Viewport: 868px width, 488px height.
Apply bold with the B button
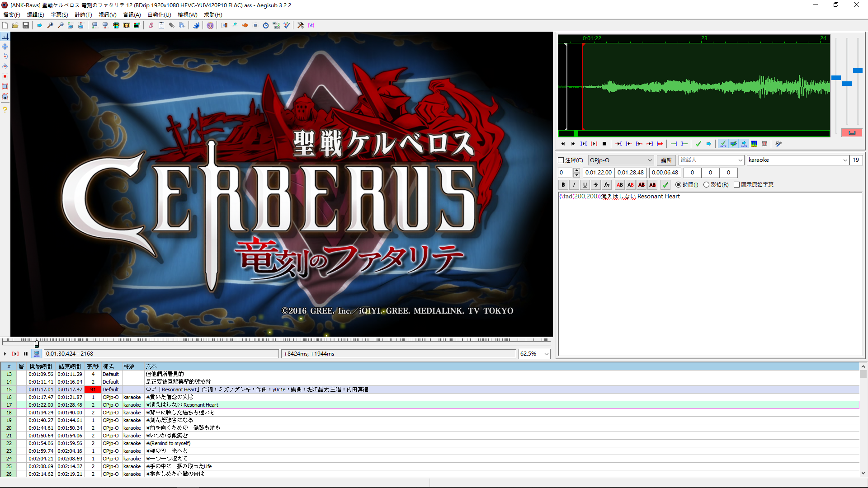563,184
